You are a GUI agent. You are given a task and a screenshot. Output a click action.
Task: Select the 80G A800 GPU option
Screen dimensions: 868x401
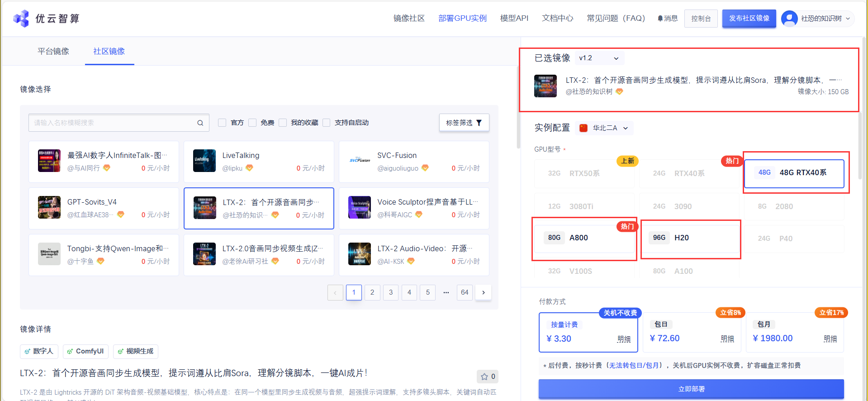(x=584, y=238)
